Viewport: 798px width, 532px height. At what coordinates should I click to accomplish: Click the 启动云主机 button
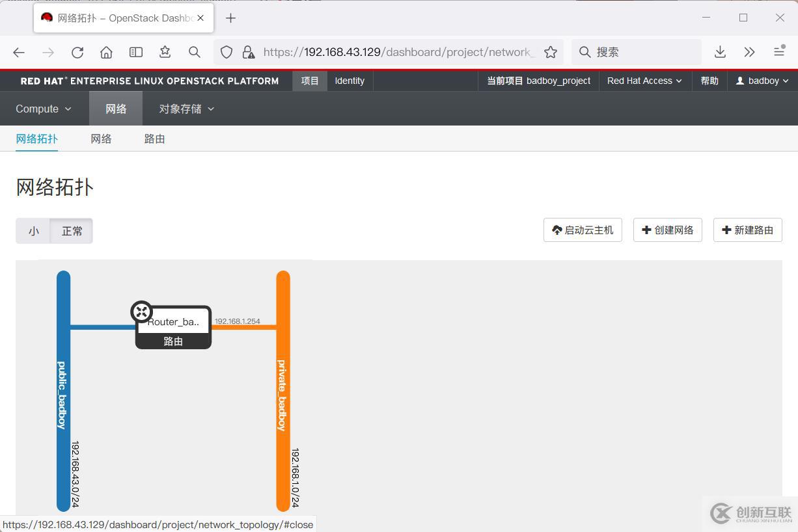[x=583, y=230]
